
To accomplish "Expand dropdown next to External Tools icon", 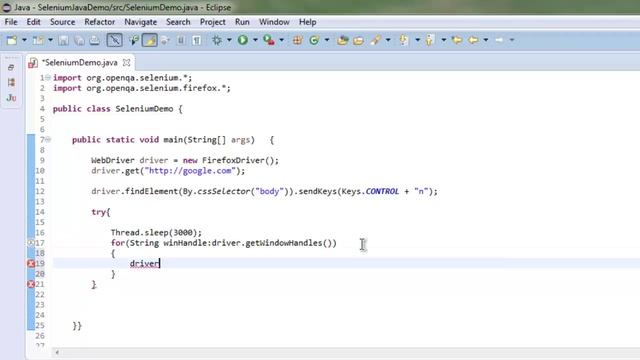I will tap(281, 40).
